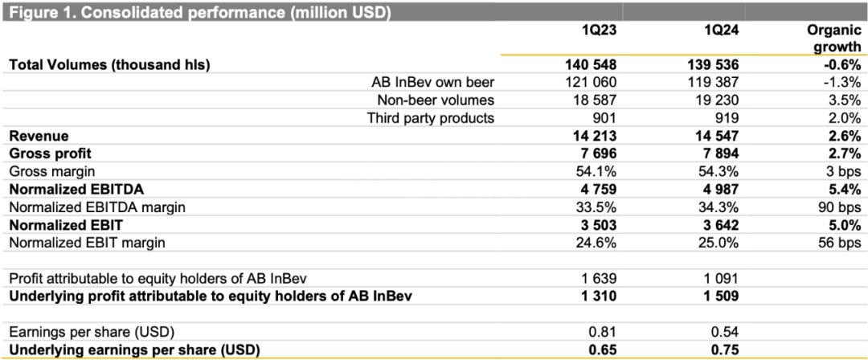Click the Non-beer volumes 1Q24 value 19 230
Viewport: 868px width, 360px height.
coord(715,100)
